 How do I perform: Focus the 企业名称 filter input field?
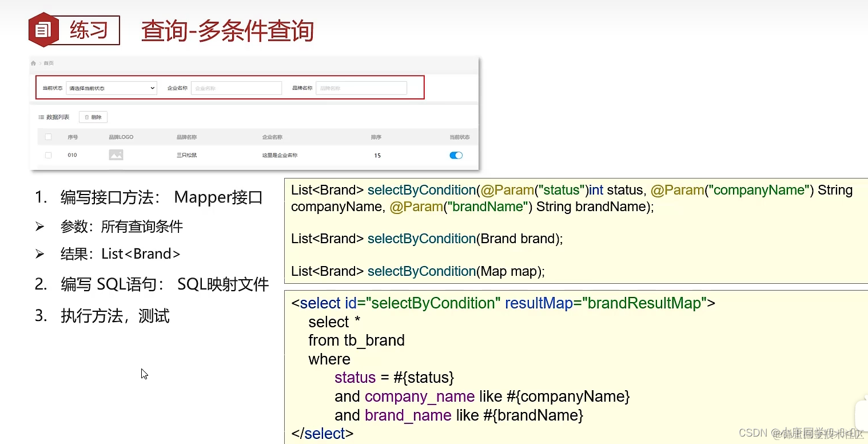pyautogui.click(x=236, y=88)
